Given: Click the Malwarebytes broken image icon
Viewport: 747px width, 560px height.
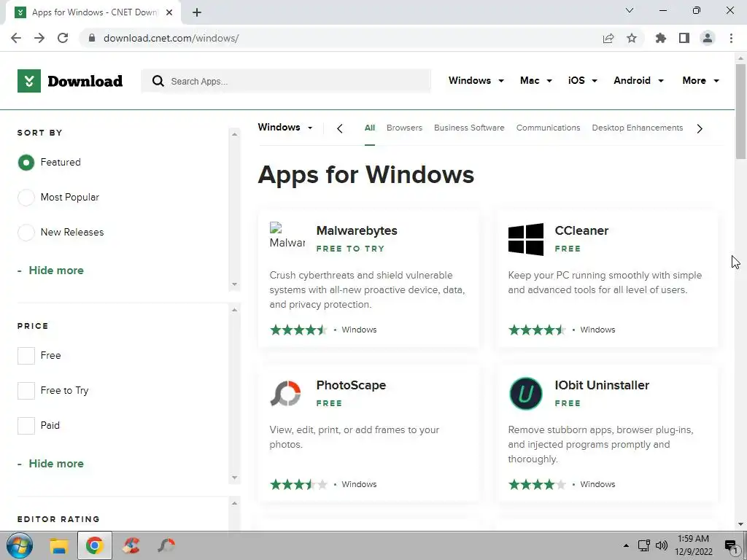Looking at the screenshot, I should 287,236.
